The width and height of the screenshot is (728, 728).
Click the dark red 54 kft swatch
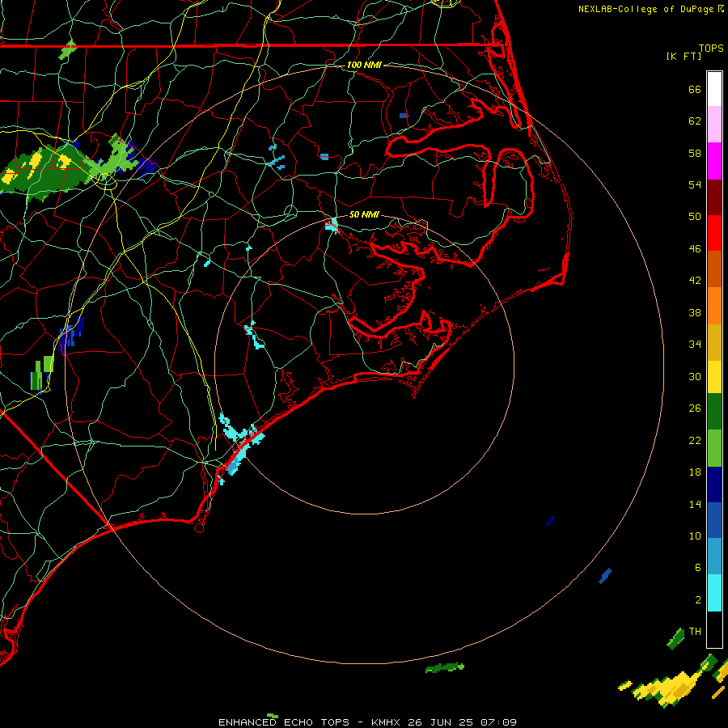[714, 197]
